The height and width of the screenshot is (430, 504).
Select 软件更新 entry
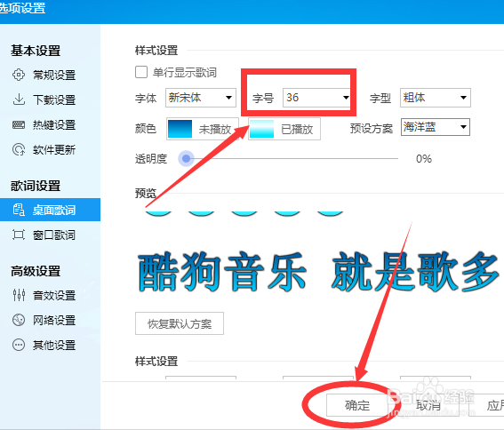click(x=54, y=150)
